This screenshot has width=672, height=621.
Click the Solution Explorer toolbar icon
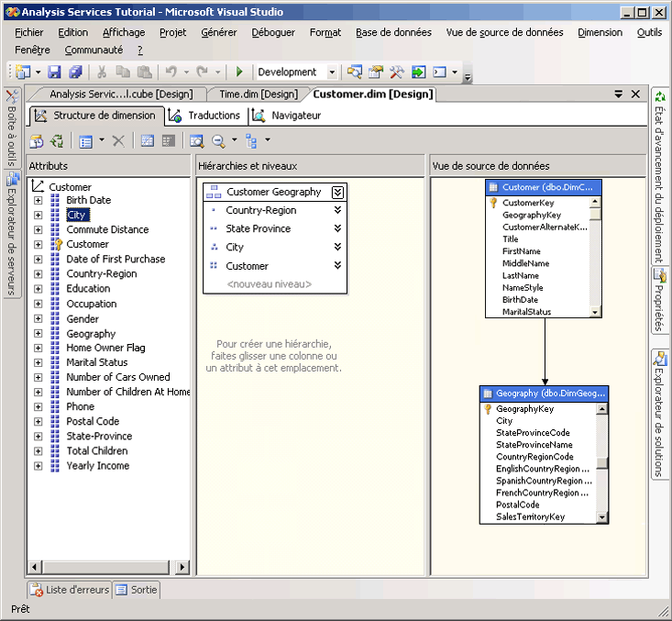[355, 72]
